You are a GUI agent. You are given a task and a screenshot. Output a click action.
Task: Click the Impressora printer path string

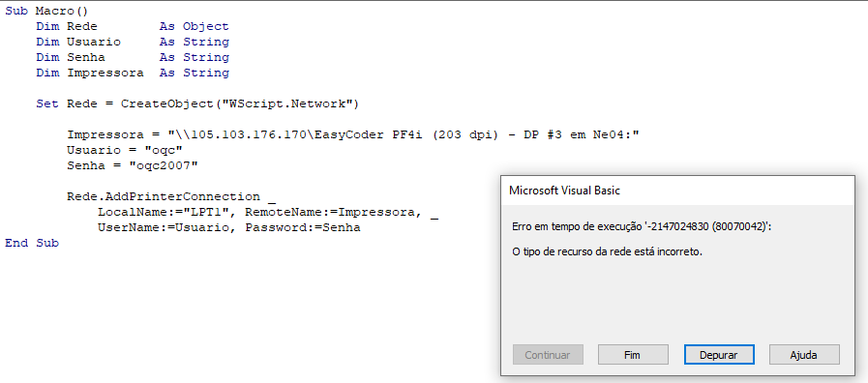tap(404, 135)
